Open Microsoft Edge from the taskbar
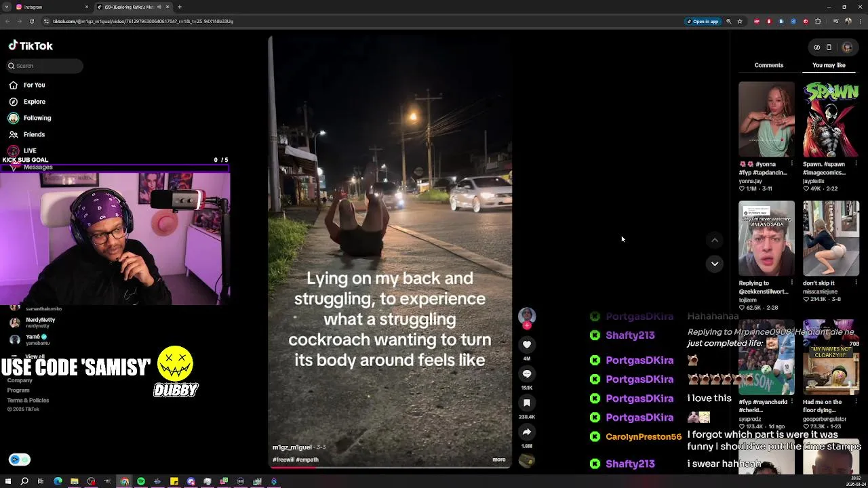 (x=58, y=481)
